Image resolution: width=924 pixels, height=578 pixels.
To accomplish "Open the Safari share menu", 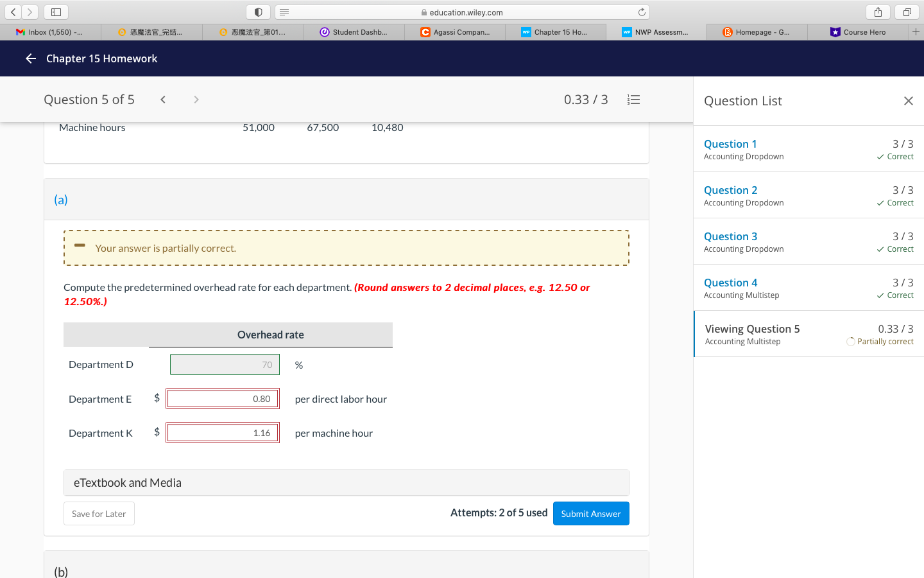I will [878, 12].
